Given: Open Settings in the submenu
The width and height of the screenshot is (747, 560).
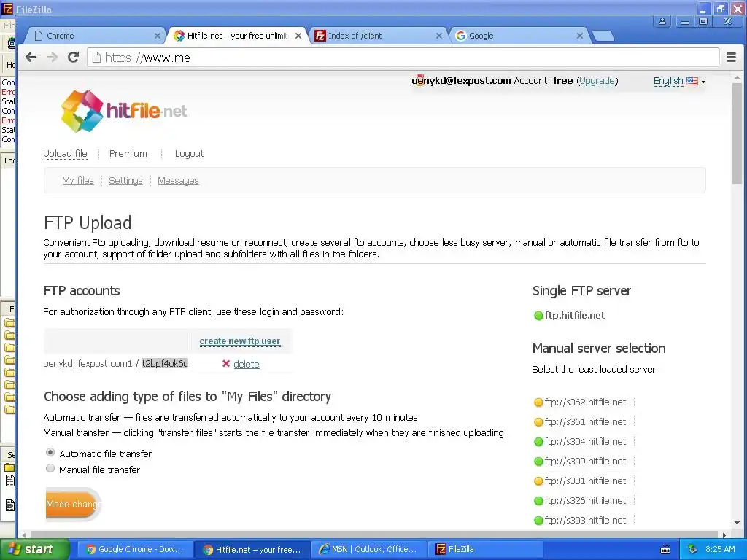Looking at the screenshot, I should click(x=125, y=181).
